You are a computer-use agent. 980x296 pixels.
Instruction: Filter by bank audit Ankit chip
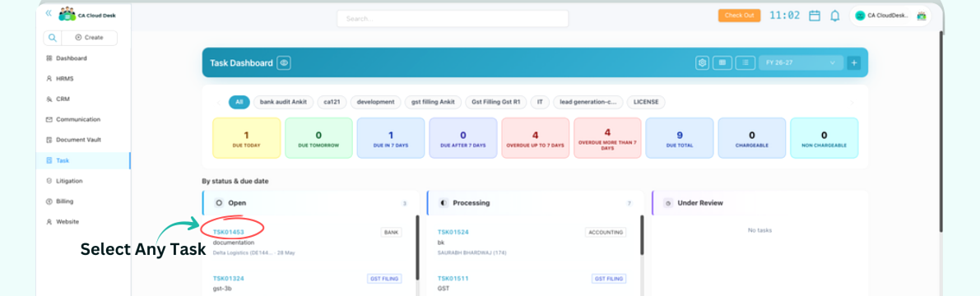click(284, 102)
